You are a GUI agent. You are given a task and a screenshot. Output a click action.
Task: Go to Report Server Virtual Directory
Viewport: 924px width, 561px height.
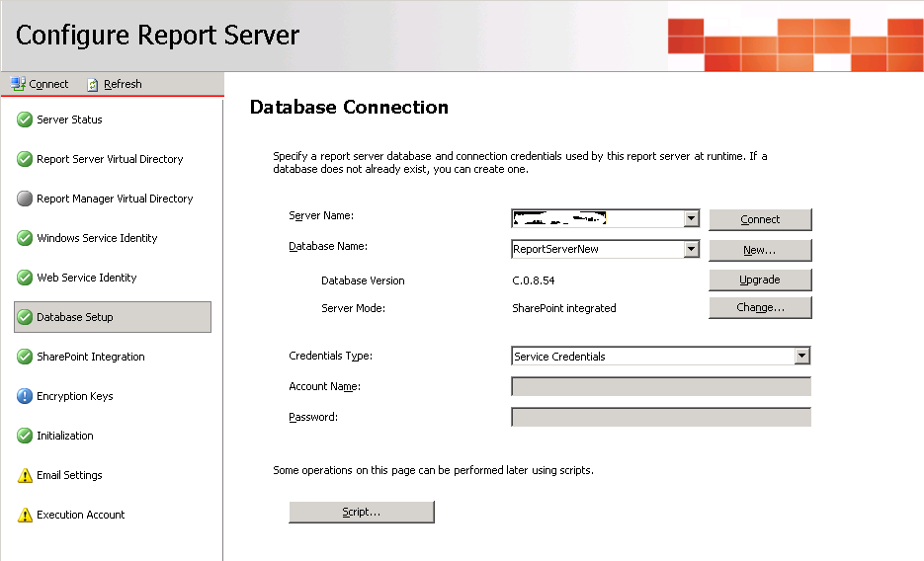(110, 159)
